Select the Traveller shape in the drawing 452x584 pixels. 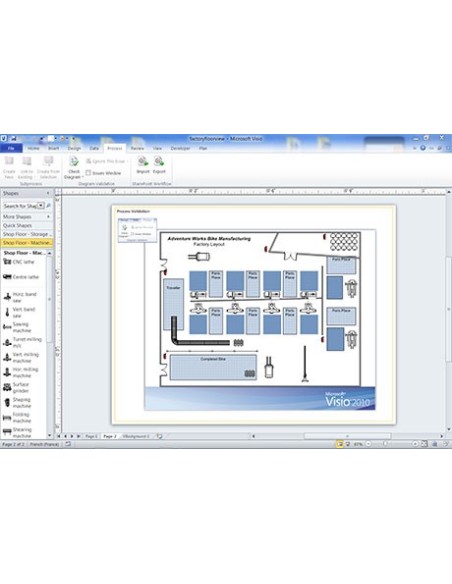(174, 305)
